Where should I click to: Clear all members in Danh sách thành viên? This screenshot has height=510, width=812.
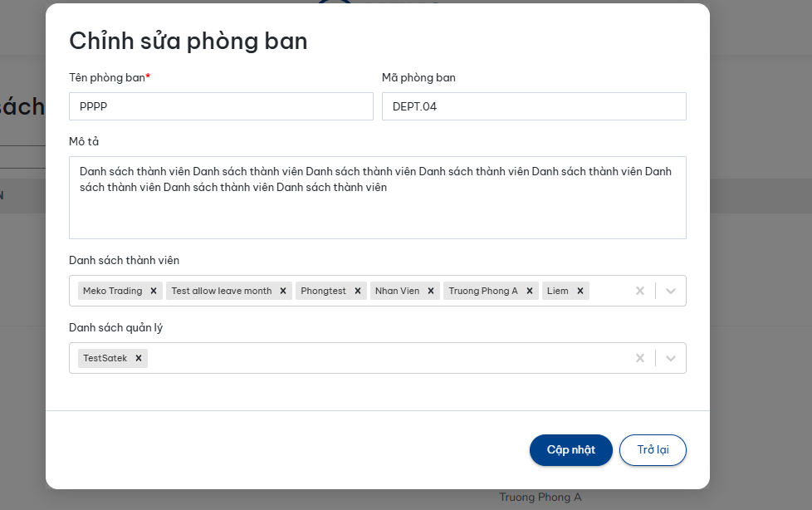click(640, 291)
